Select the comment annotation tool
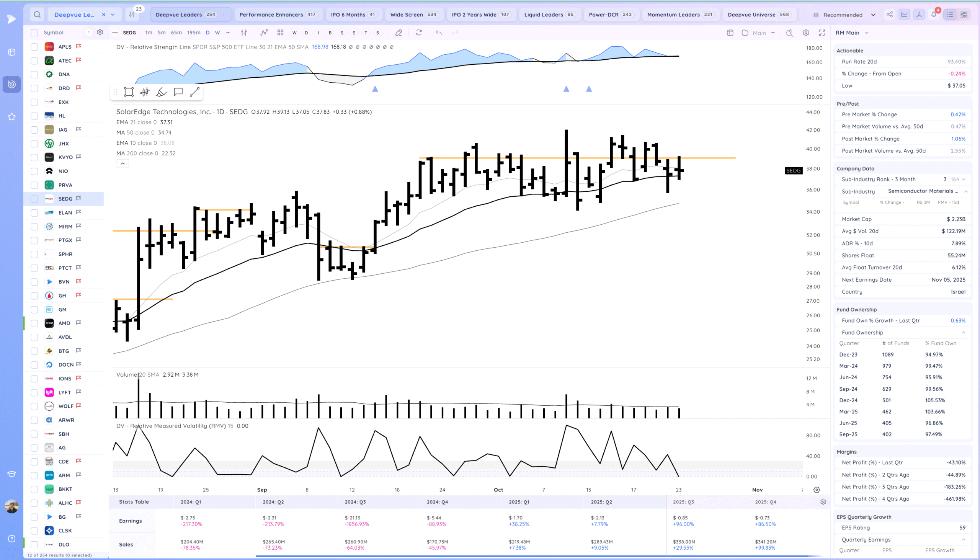 point(178,92)
